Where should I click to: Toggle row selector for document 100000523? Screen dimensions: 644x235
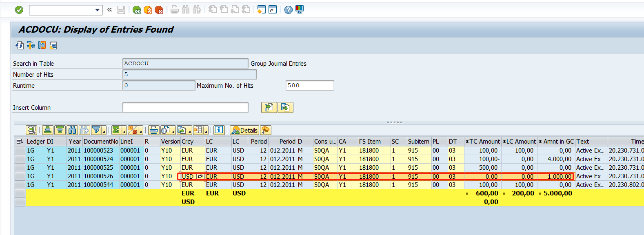coord(20,151)
